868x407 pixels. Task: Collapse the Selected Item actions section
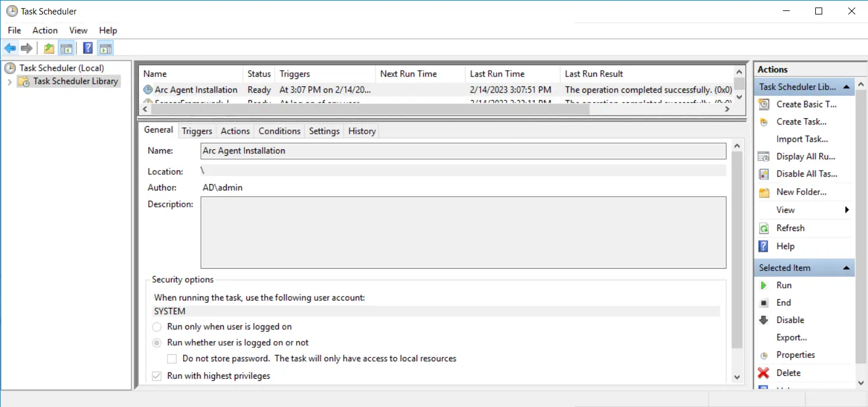tap(847, 268)
